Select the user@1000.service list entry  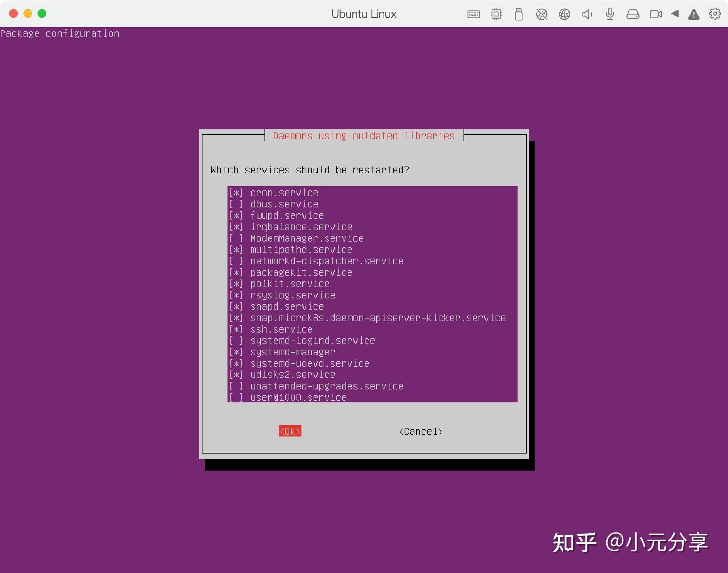pyautogui.click(x=298, y=397)
